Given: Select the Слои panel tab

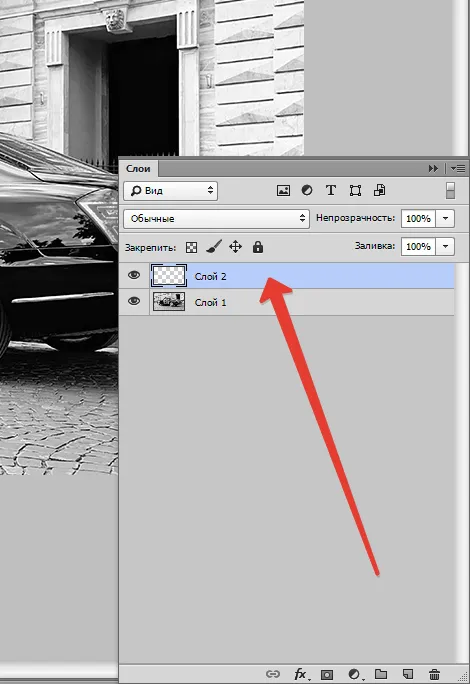Looking at the screenshot, I should pyautogui.click(x=138, y=168).
